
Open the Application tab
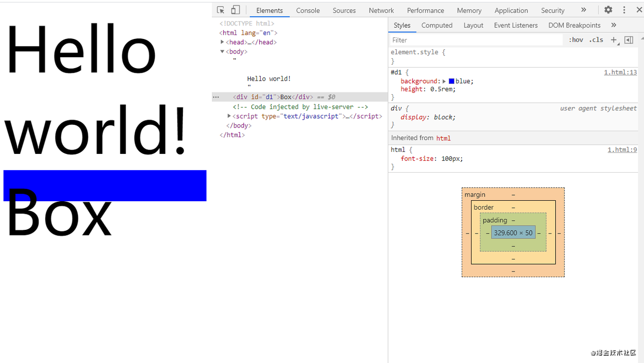pyautogui.click(x=511, y=10)
